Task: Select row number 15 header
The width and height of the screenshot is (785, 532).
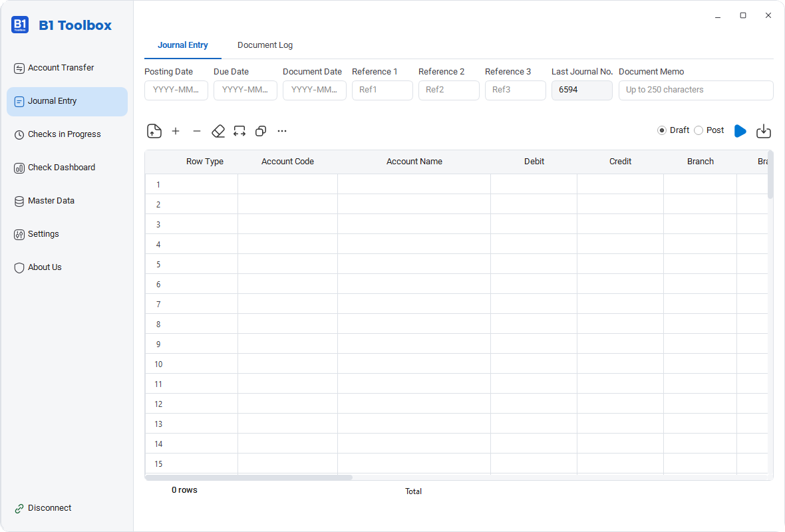Action: (x=158, y=464)
